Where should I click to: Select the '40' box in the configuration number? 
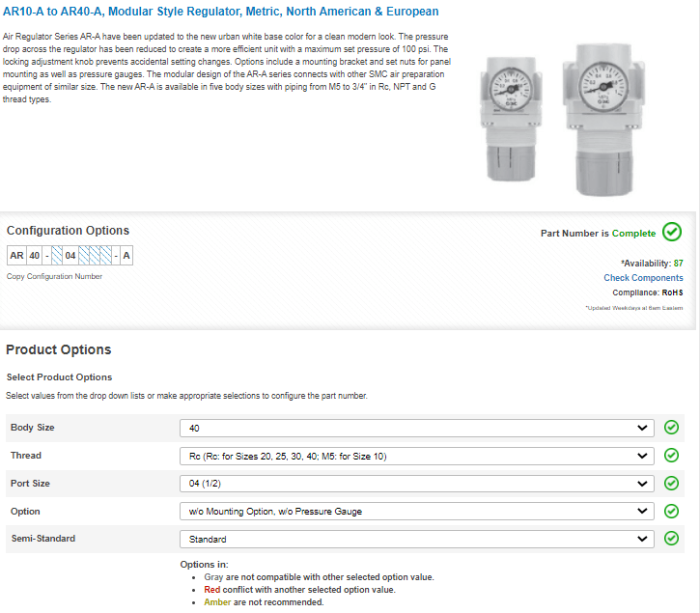[x=35, y=256]
